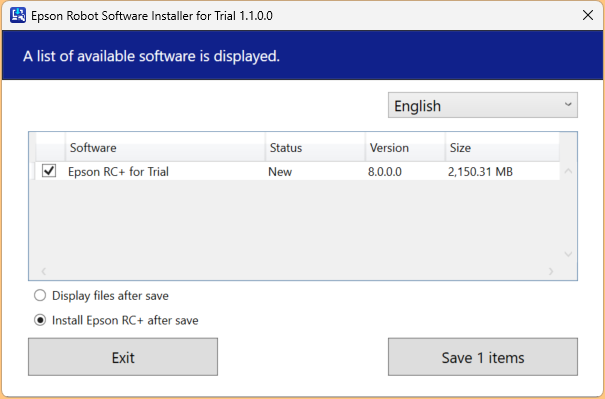
Task: Sort by the Version column header
Action: pos(405,147)
